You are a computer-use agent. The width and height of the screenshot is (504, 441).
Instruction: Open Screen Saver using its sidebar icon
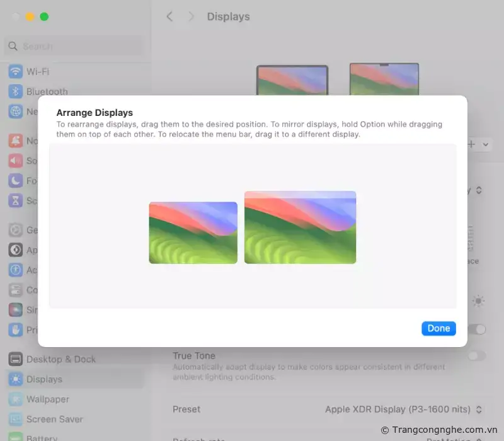click(15, 419)
